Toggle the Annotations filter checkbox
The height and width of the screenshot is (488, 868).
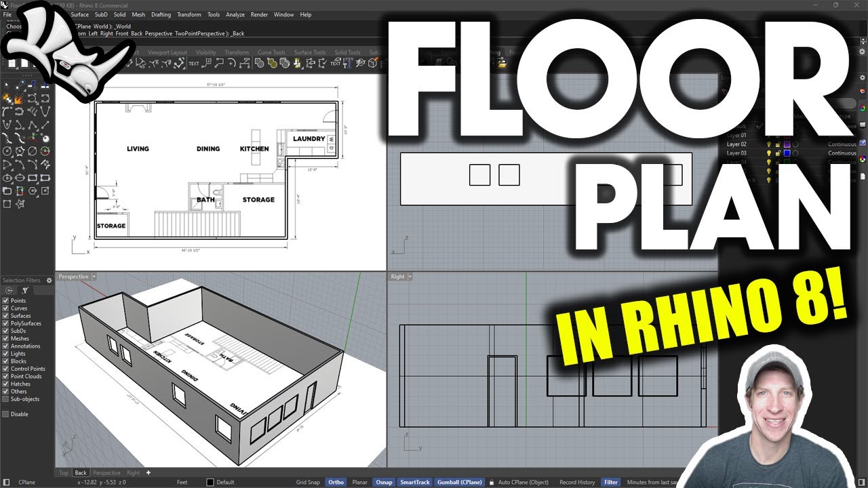pyautogui.click(x=5, y=346)
